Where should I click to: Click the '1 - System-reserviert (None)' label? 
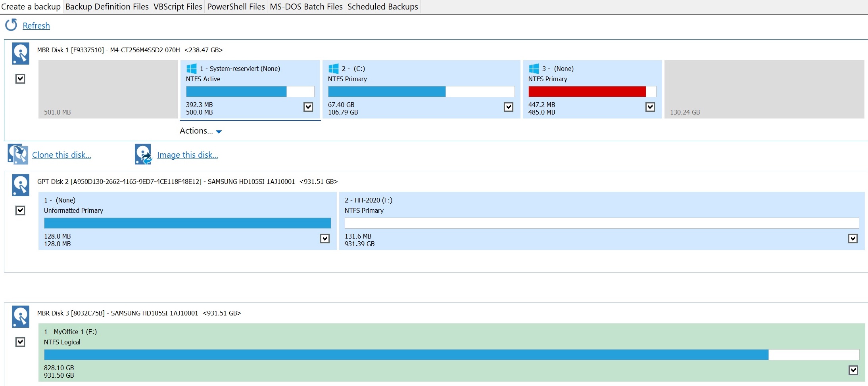240,69
